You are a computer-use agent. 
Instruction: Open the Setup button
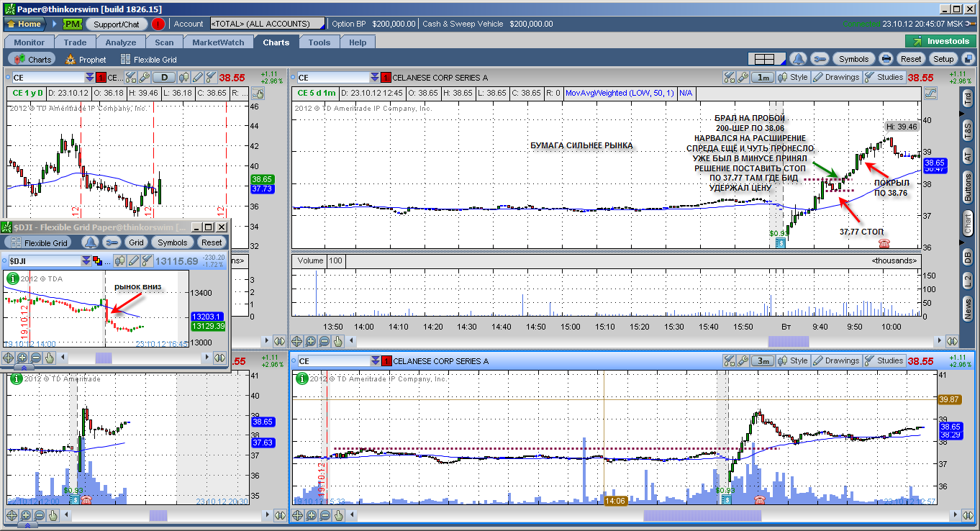pyautogui.click(x=943, y=59)
